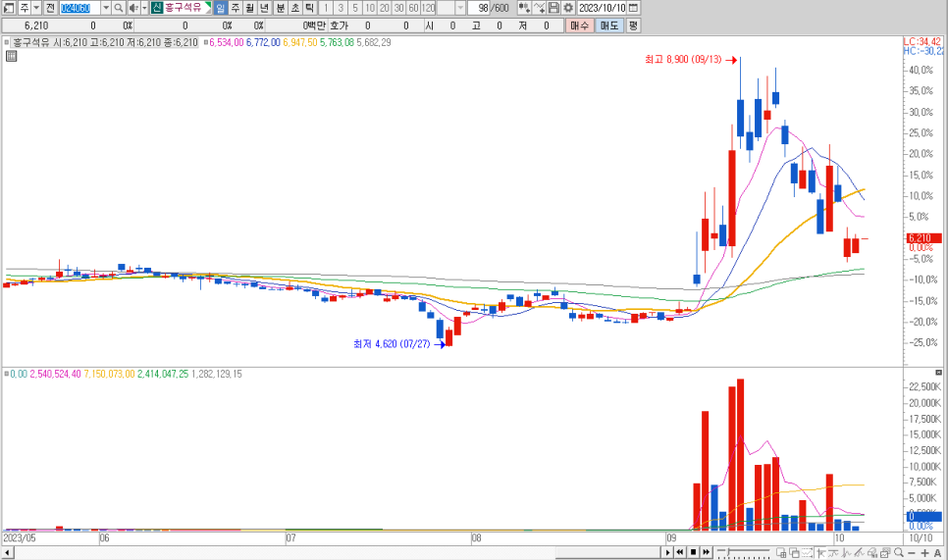Click the minus zoom-out icon
This screenshot has height=560, width=948.
(912, 553)
